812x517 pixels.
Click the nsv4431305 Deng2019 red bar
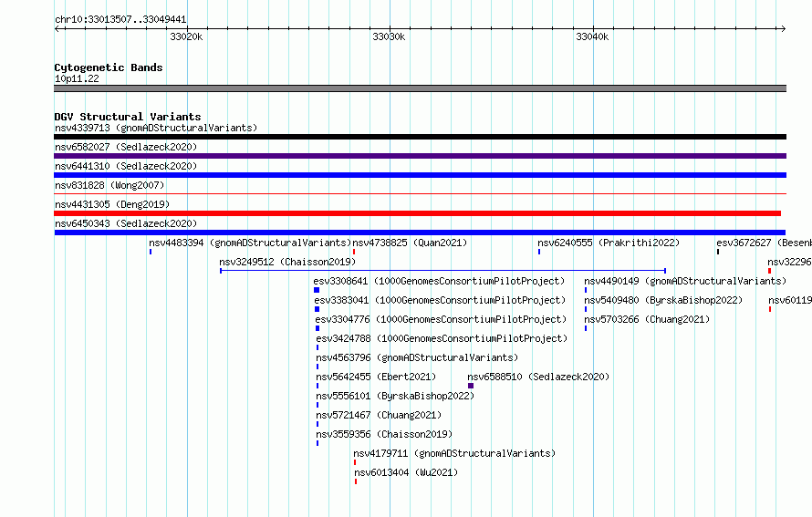click(417, 213)
